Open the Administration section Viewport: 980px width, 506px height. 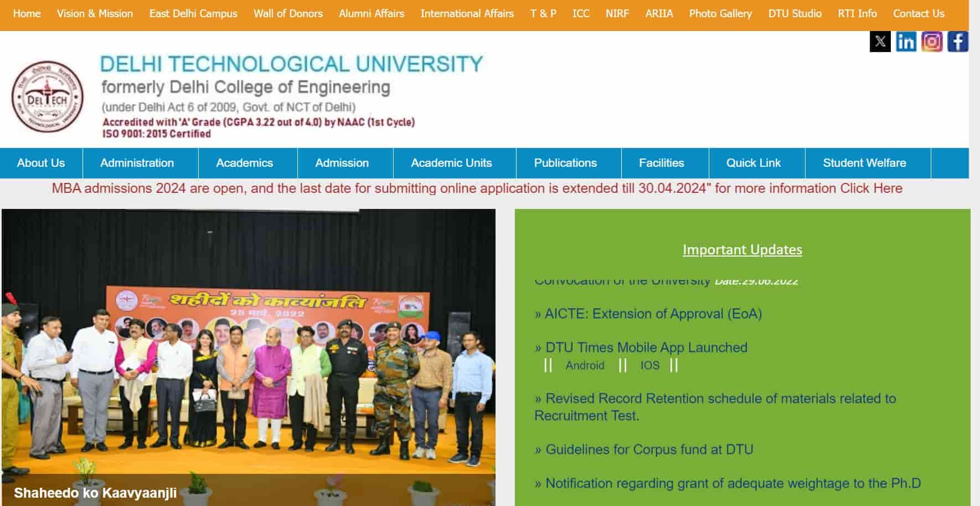tap(137, 163)
